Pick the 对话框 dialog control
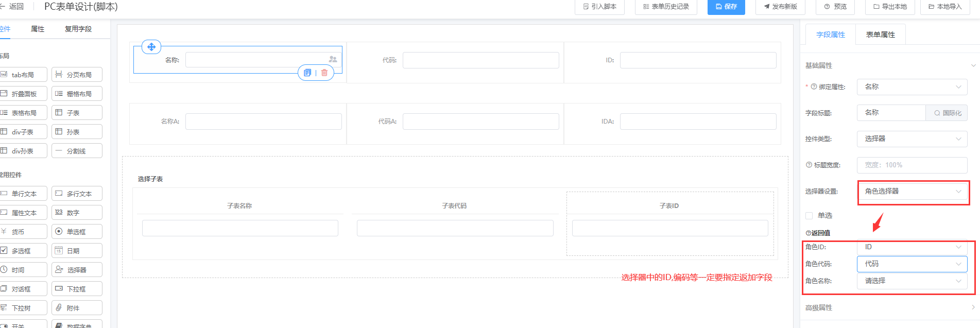The image size is (980, 328). coord(23,289)
